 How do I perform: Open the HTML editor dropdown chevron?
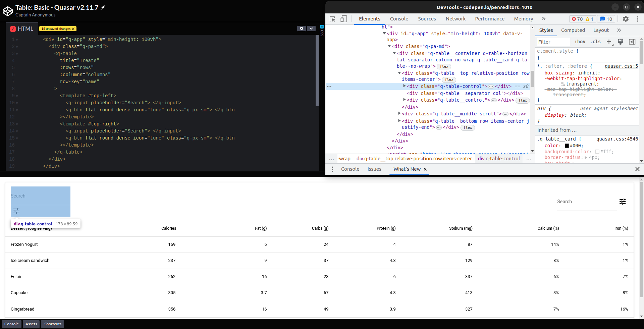[311, 29]
